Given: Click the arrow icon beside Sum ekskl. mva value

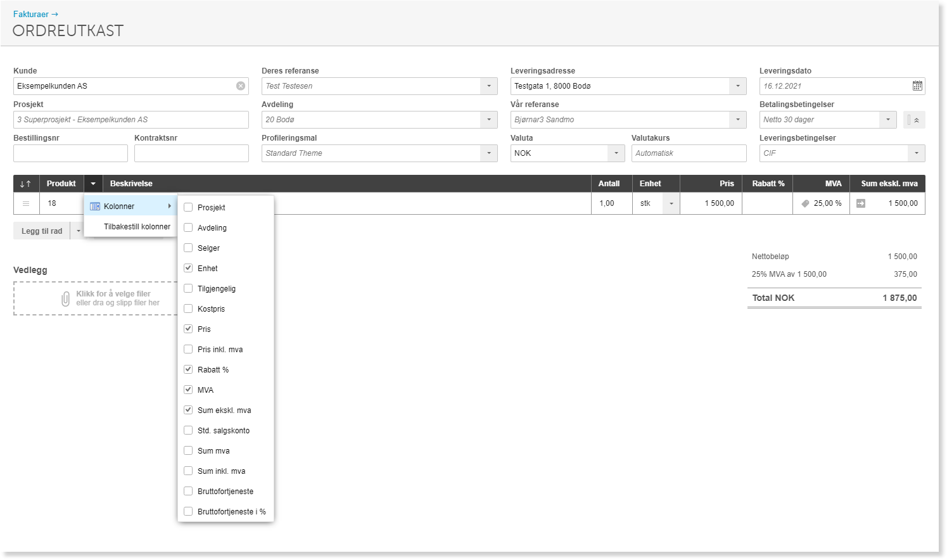Looking at the screenshot, I should [x=861, y=203].
